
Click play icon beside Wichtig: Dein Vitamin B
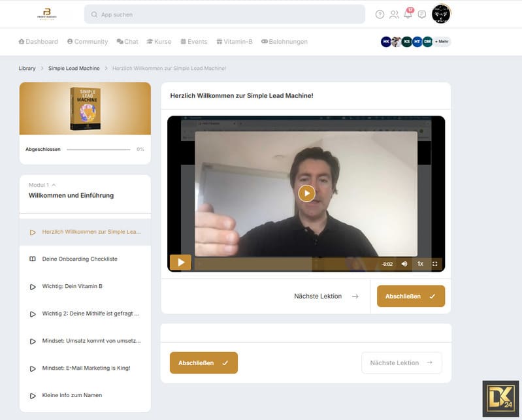(x=33, y=287)
